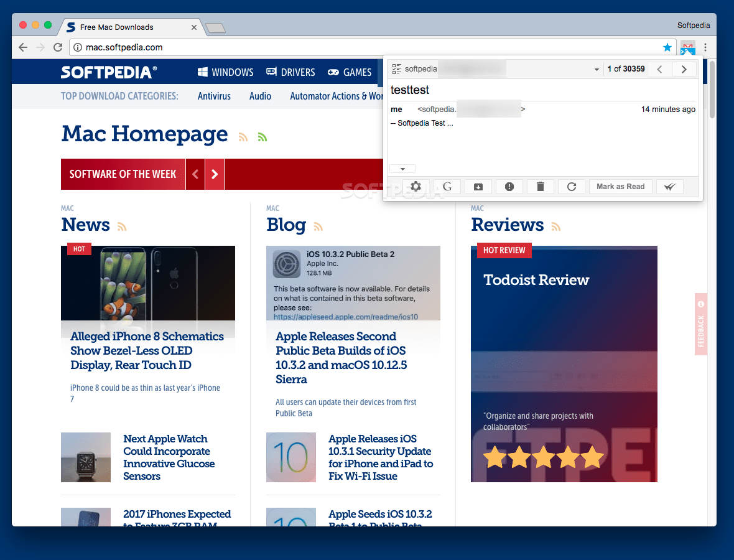The image size is (734, 560).
Task: Open 2017 iPhones Expected article
Action: [x=177, y=518]
